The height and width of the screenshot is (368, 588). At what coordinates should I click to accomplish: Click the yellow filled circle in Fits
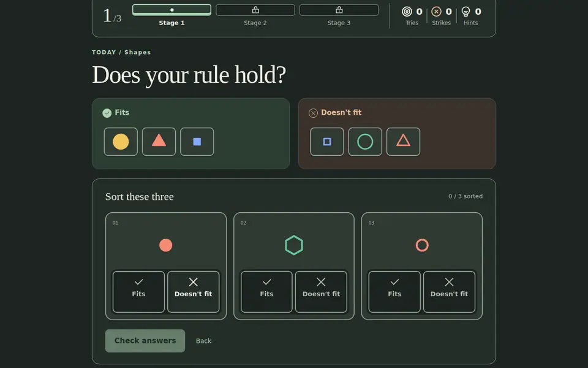pyautogui.click(x=121, y=142)
